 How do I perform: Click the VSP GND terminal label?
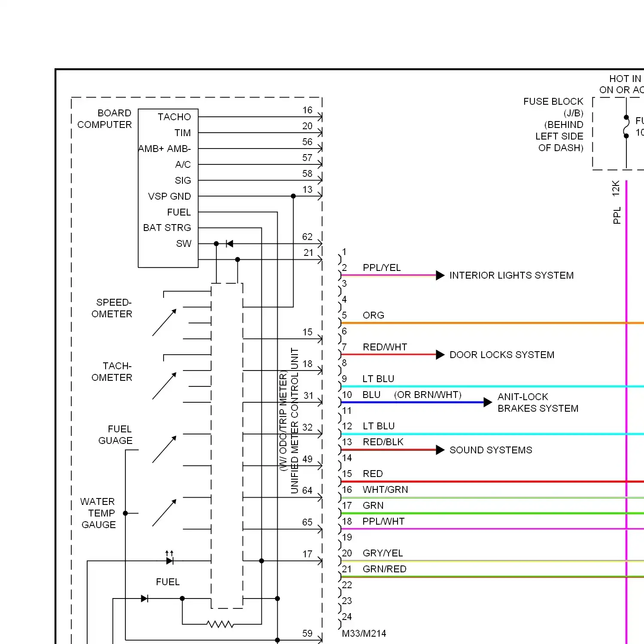(x=170, y=196)
